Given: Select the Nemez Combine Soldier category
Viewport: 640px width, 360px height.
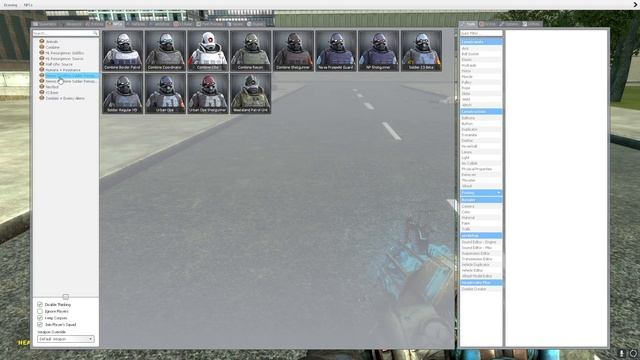Looking at the screenshot, I should (x=71, y=76).
